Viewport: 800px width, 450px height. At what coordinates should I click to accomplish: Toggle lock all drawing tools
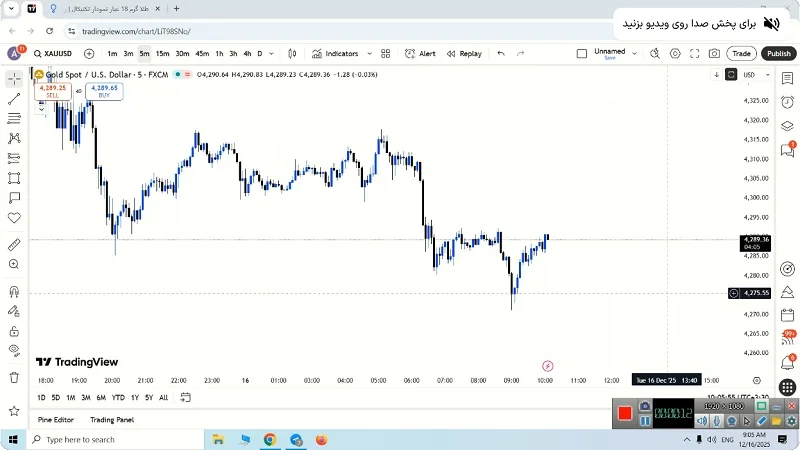[x=14, y=331]
